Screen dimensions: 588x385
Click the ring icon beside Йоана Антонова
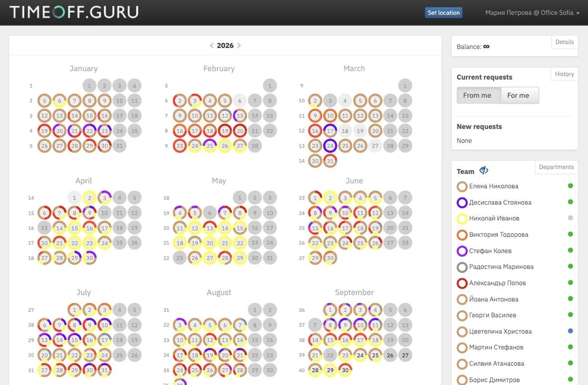pyautogui.click(x=462, y=299)
